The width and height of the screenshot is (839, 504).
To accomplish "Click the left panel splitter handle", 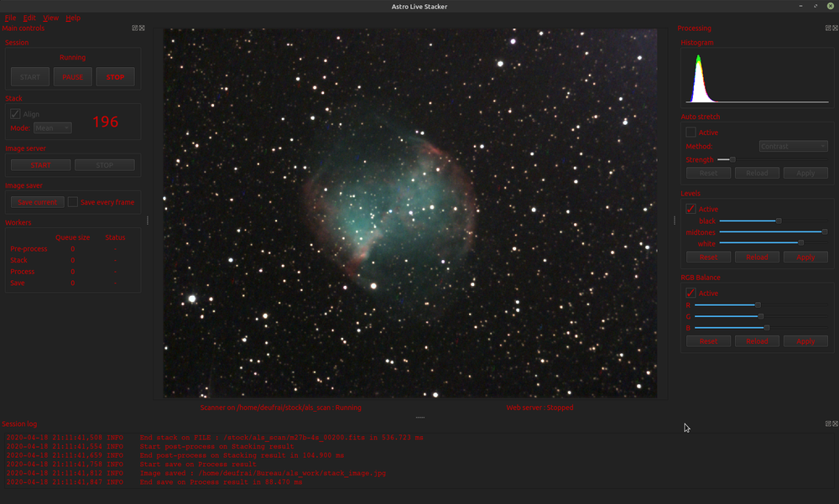I will click(x=148, y=221).
